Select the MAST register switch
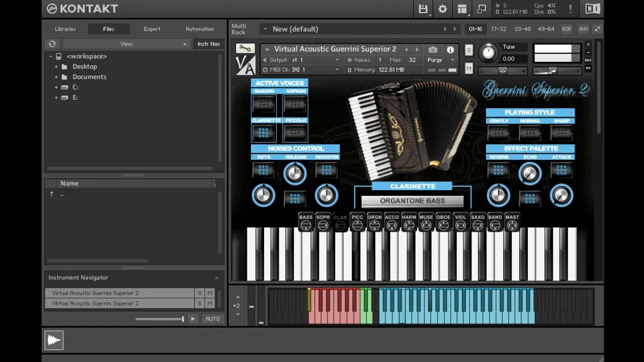Screen dimensions: 644x362 [512, 222]
